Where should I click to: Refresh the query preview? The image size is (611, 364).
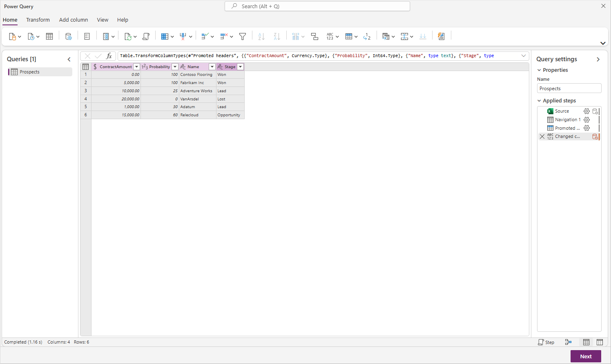pyautogui.click(x=129, y=36)
